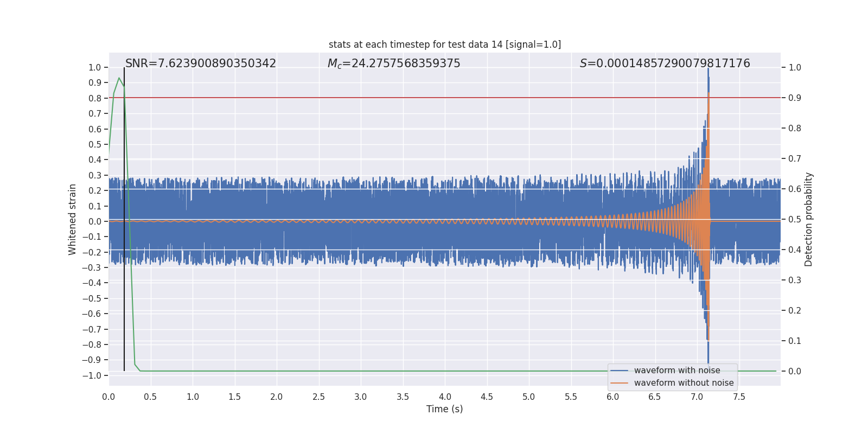Viewport: 868px width, 434px height.
Task: Click orange legend swatch for waveform without noise
Action: coord(619,383)
